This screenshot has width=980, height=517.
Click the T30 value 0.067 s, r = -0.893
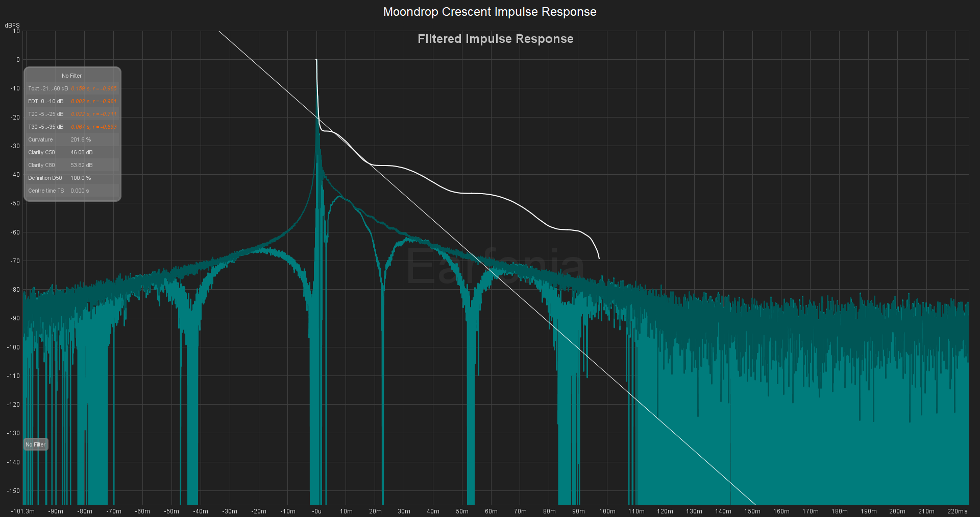click(x=94, y=127)
